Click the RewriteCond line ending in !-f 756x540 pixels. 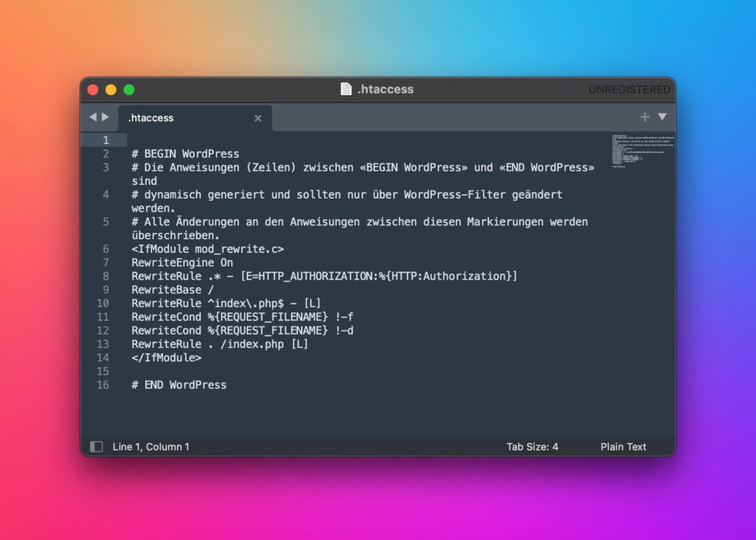(x=242, y=317)
